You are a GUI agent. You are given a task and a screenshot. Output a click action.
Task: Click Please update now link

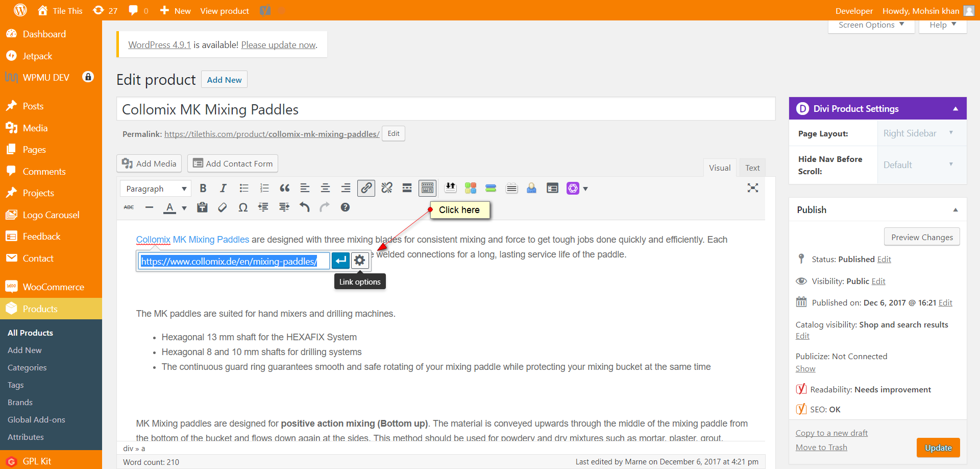[279, 45]
